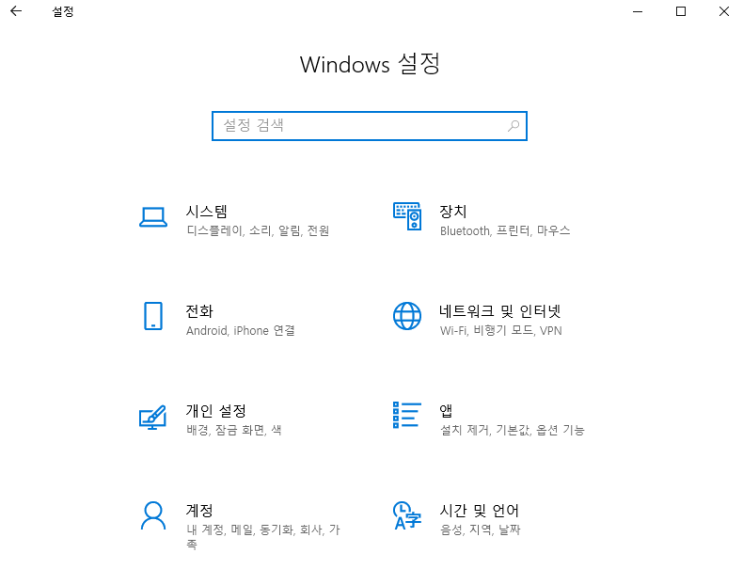Click description '배경, 잠금 화면, 색'
The image size is (743, 585).
tap(234, 430)
